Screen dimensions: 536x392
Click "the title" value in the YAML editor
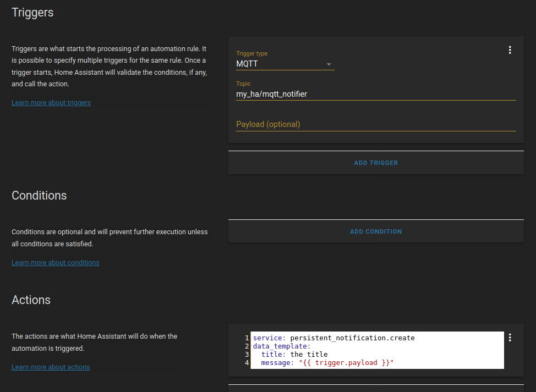(309, 355)
